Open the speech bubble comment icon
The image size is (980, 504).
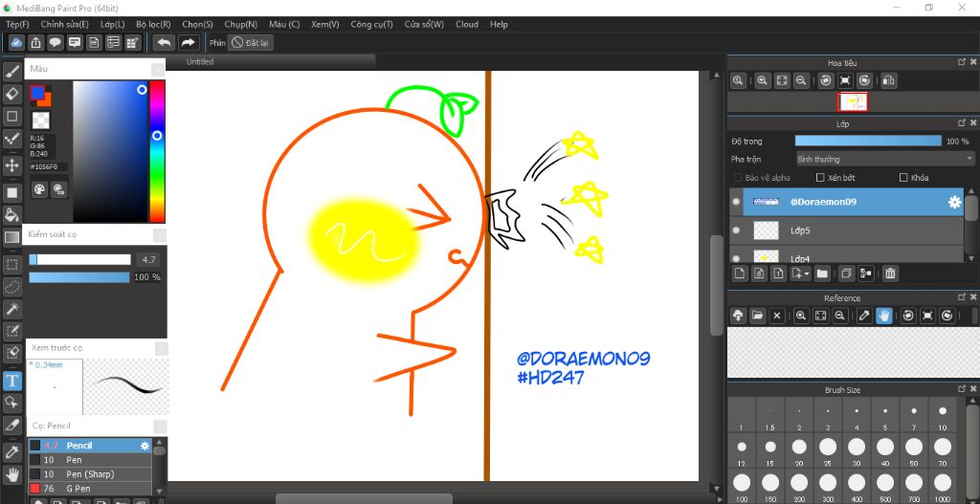[55, 42]
